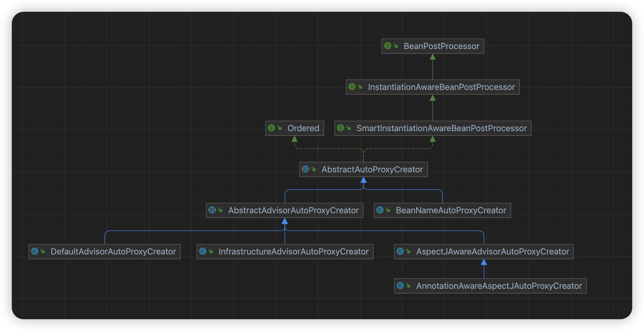This screenshot has width=644, height=331.
Task: Click the interface icon beside Ordered
Action: [272, 128]
